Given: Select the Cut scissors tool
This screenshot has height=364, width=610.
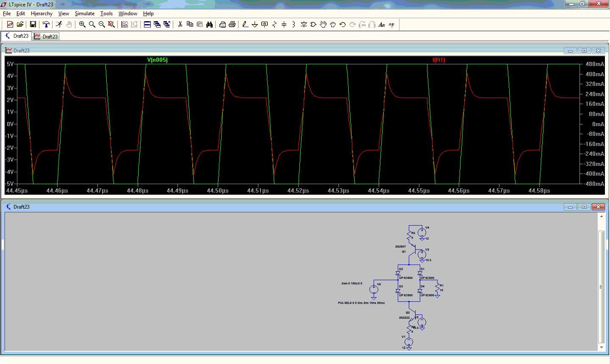Looking at the screenshot, I should (180, 25).
